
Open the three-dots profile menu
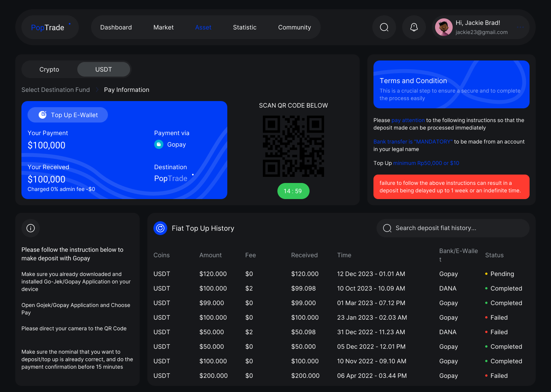[x=520, y=27]
